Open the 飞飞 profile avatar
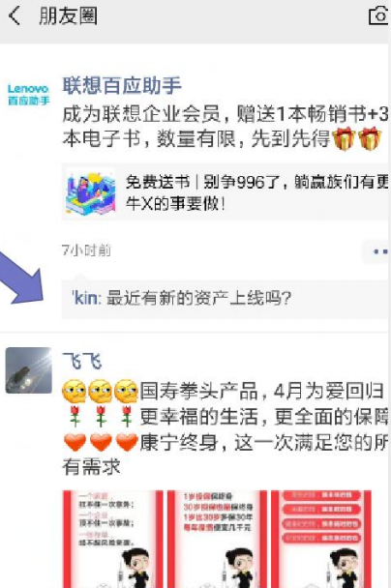 tap(28, 370)
